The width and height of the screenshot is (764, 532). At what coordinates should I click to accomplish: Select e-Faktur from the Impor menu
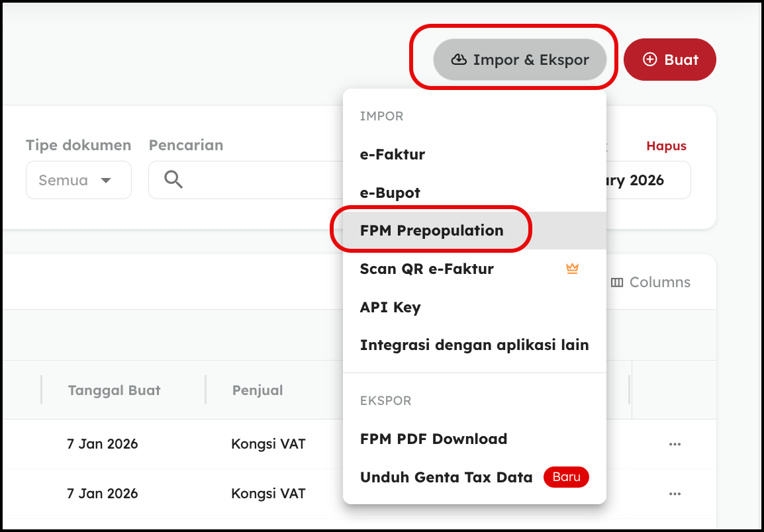pos(393,155)
